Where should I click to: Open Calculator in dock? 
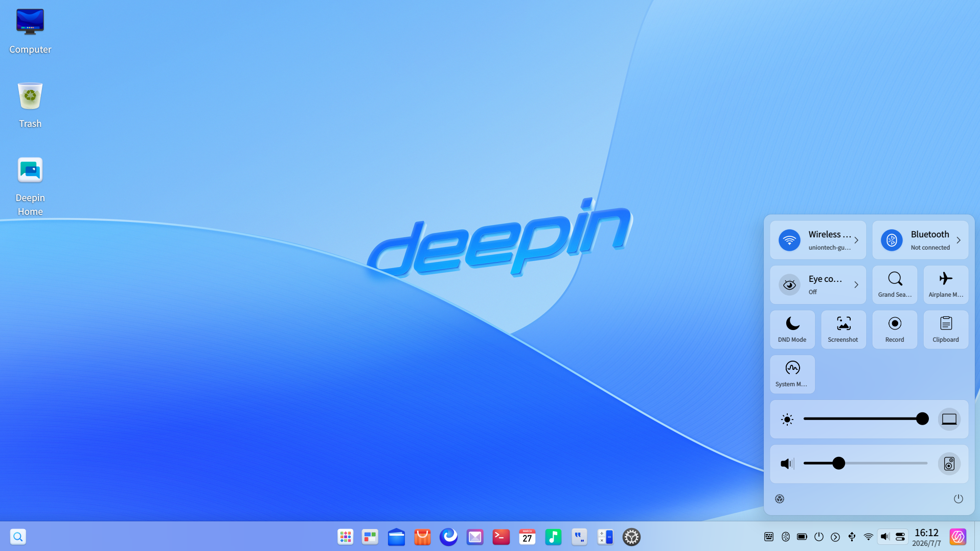point(605,537)
